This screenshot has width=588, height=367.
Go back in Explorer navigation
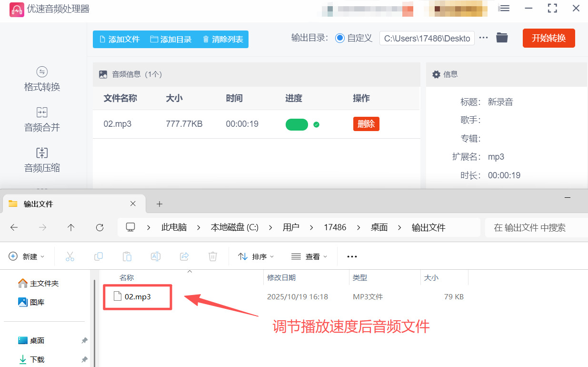coord(14,227)
